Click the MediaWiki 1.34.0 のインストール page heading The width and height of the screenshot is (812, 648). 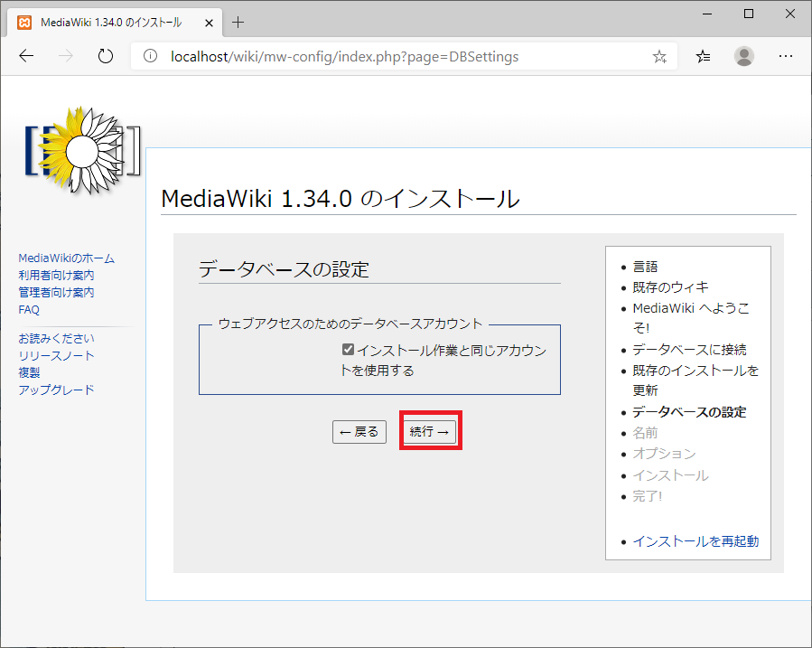[341, 199]
